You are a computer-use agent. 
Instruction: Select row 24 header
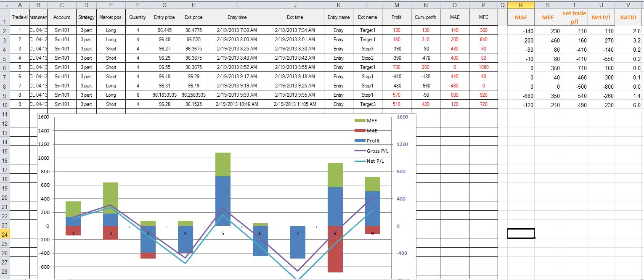tap(5, 234)
